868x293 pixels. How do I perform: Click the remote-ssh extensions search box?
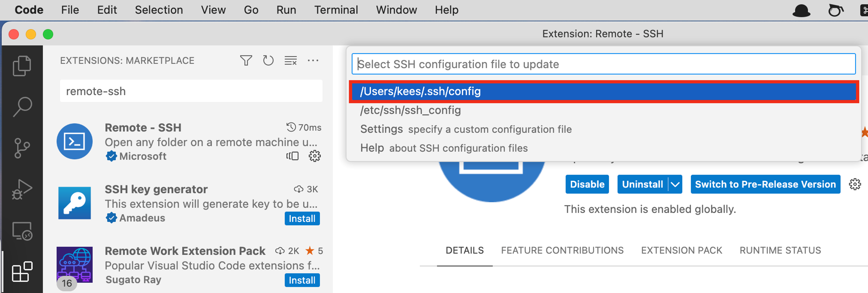[191, 91]
